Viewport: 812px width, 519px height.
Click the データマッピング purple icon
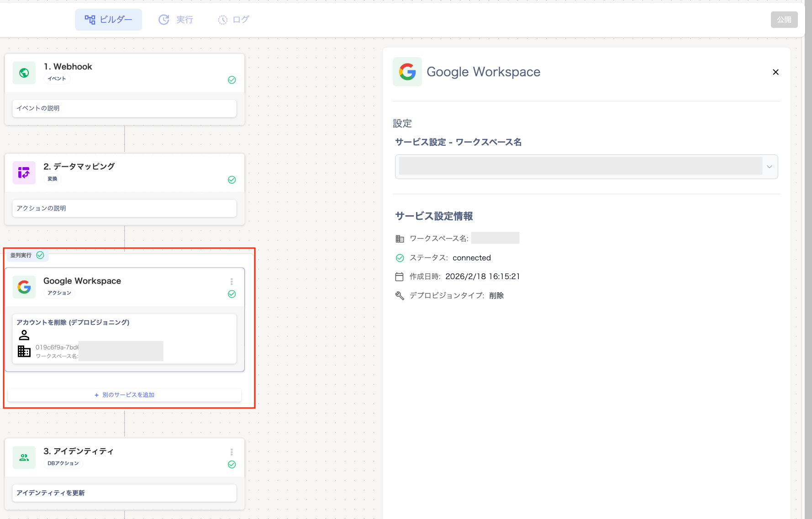(24, 173)
